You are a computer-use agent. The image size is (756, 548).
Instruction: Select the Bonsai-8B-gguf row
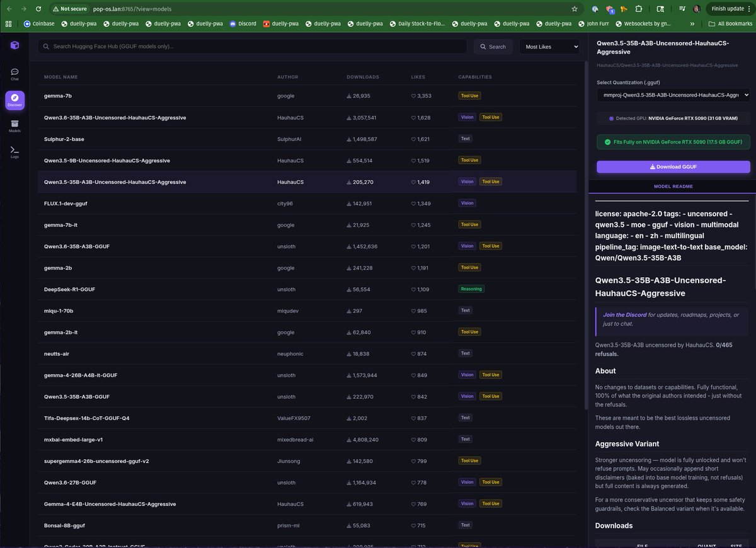307,525
